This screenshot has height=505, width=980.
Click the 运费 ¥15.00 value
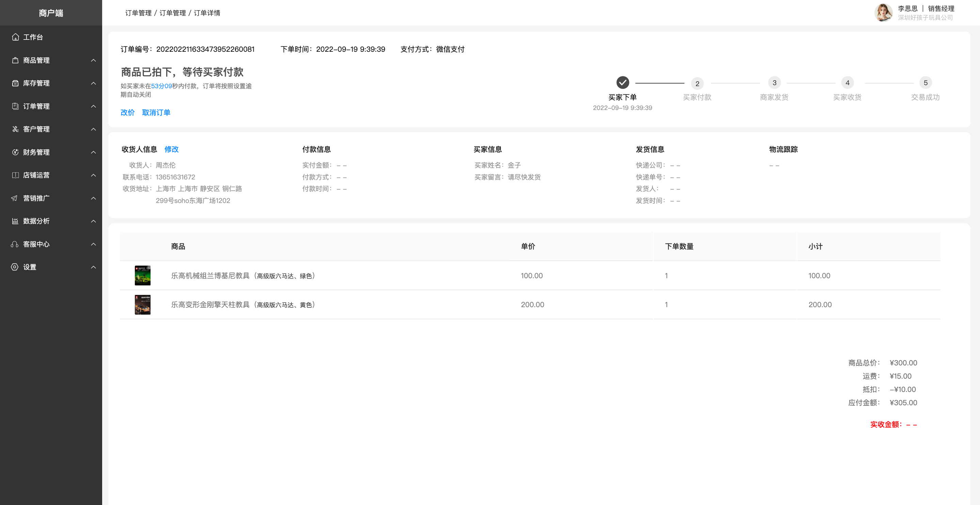[900, 376]
